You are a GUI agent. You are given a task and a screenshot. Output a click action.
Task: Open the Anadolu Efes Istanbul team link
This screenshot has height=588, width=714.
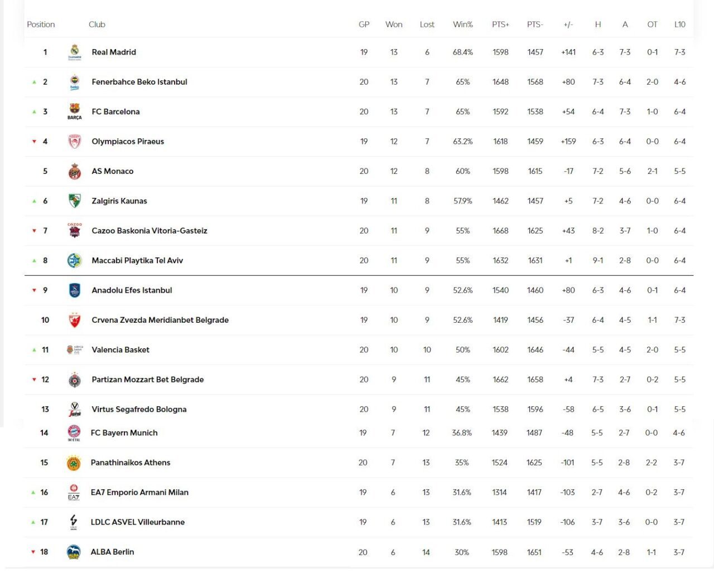tap(132, 290)
